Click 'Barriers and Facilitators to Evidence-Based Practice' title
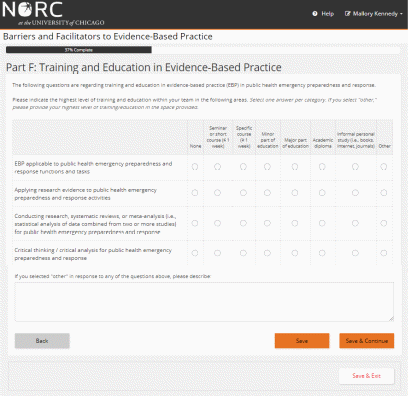The image size is (408, 396). (x=108, y=36)
